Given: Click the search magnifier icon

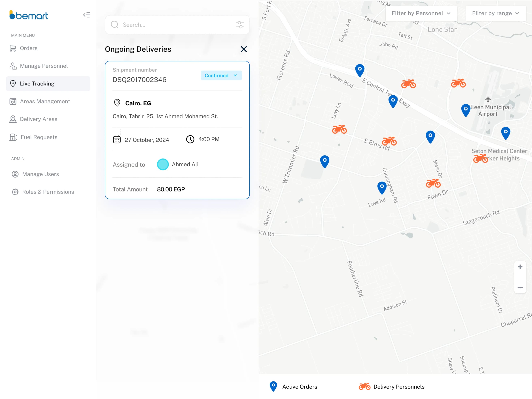Looking at the screenshot, I should 115,25.
